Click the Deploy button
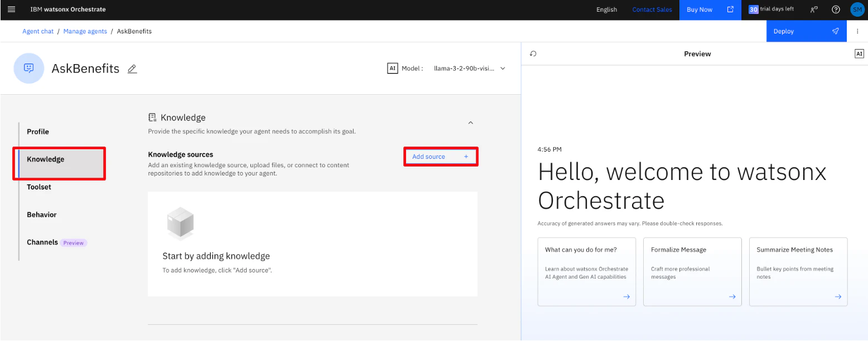 807,31
